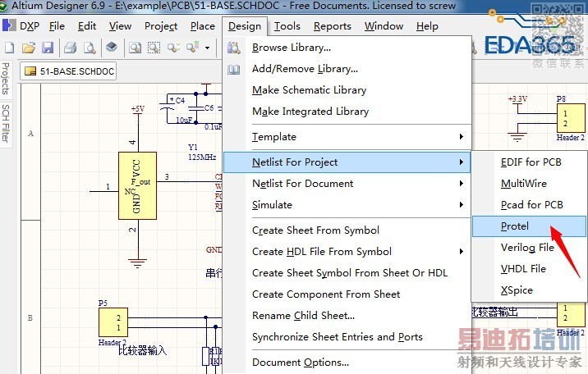
Task: Open the Window menu
Action: coord(384,26)
